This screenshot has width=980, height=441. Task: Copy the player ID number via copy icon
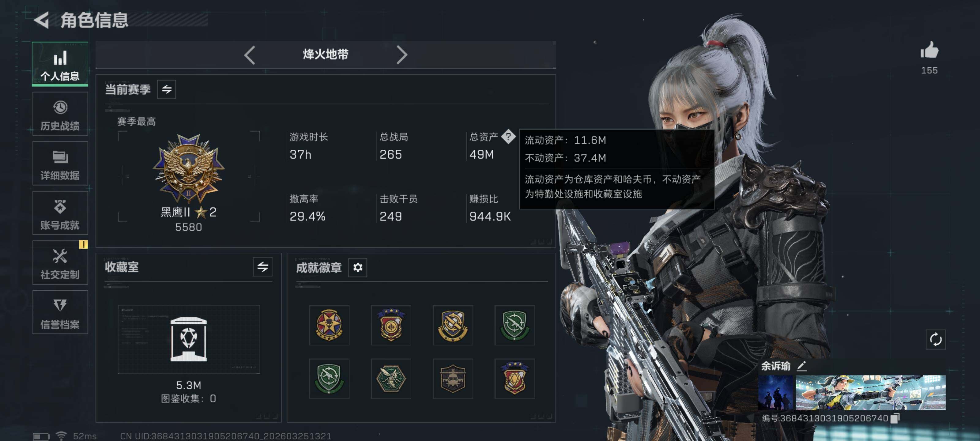(x=895, y=418)
